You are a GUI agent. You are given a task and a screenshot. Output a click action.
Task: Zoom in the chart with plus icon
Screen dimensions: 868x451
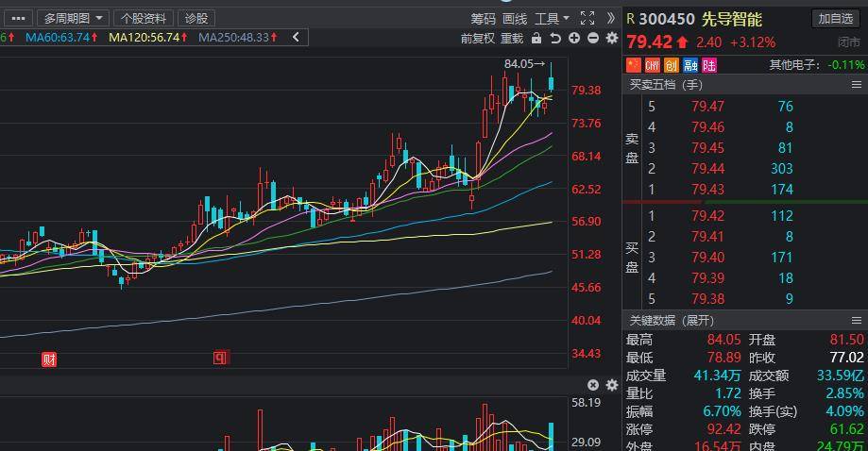pyautogui.click(x=574, y=38)
